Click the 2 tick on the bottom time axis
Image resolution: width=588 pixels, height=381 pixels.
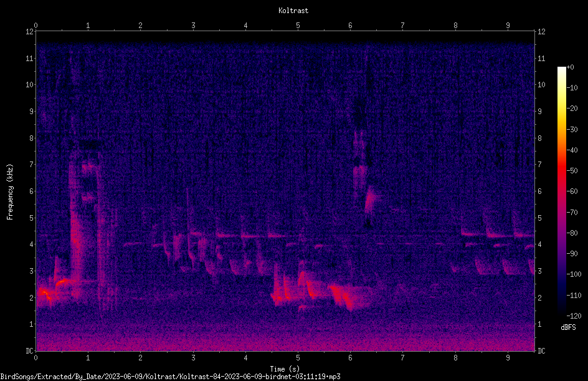[x=141, y=358]
